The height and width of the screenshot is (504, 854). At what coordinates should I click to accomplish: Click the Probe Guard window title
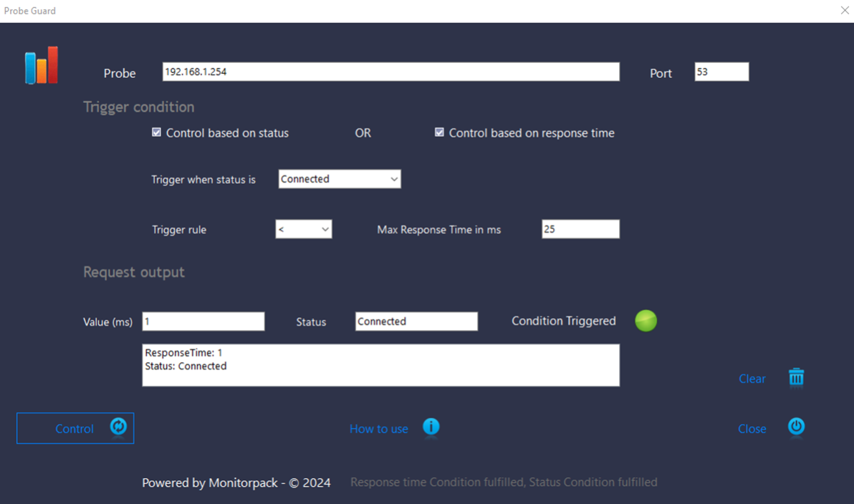(30, 11)
